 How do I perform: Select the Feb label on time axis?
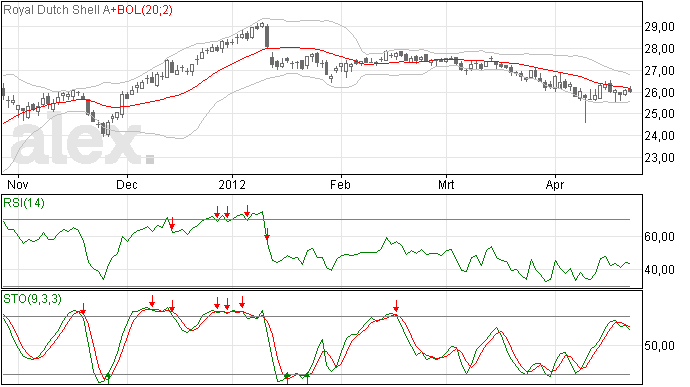[x=340, y=185]
